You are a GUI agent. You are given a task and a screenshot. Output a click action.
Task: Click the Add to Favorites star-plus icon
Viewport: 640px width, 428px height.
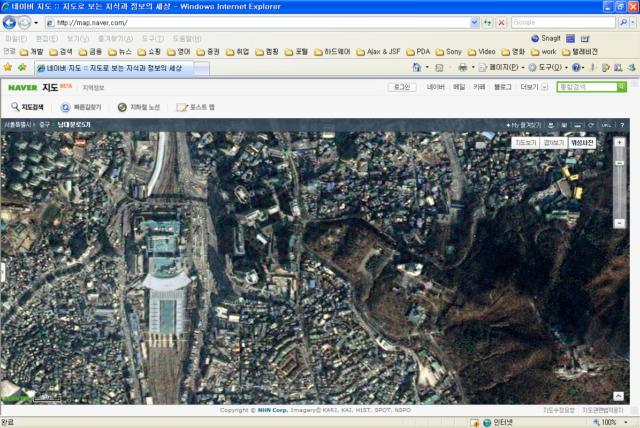click(22, 67)
